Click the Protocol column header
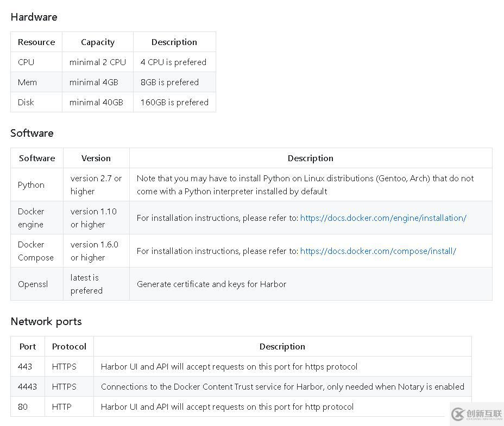 coord(69,346)
